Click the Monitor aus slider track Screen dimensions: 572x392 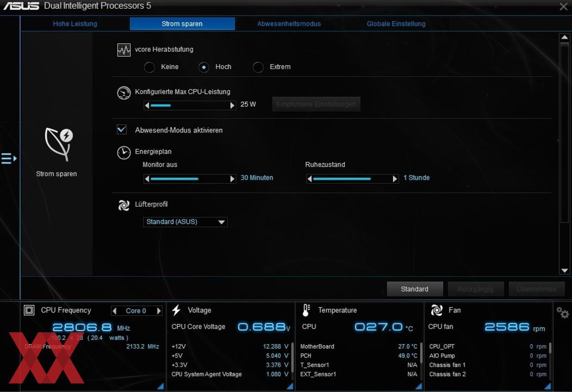click(x=190, y=179)
